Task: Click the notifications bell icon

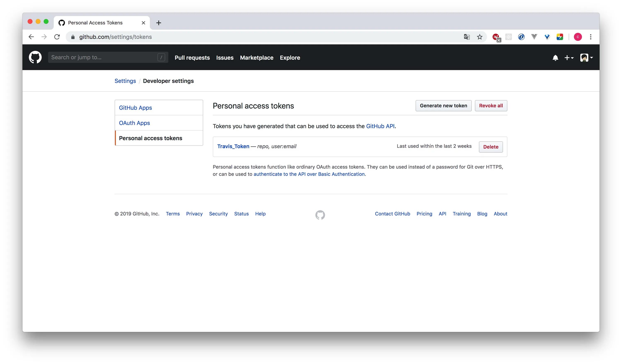Action: click(554, 57)
